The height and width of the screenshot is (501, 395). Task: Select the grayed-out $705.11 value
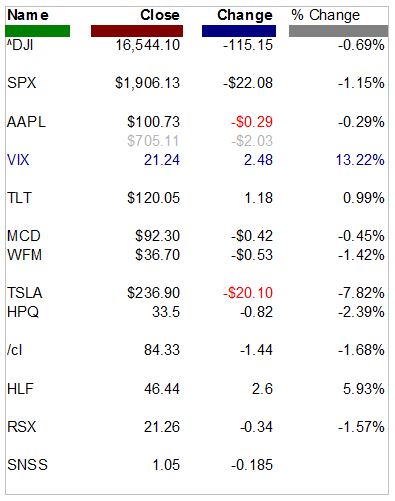tap(153, 141)
